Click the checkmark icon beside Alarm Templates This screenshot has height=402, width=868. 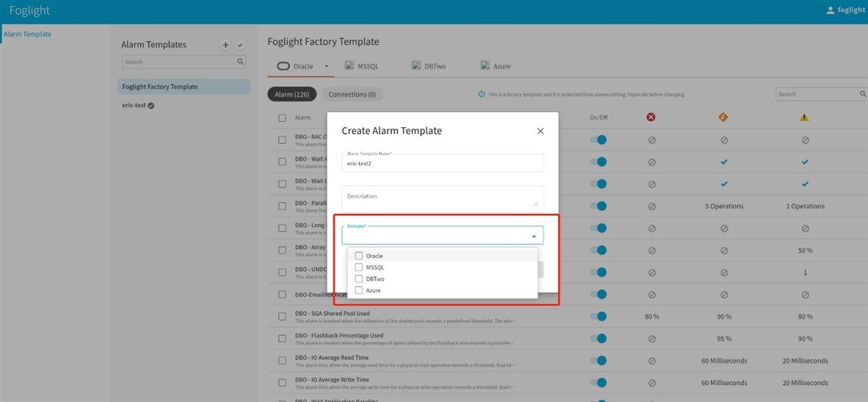pyautogui.click(x=241, y=46)
